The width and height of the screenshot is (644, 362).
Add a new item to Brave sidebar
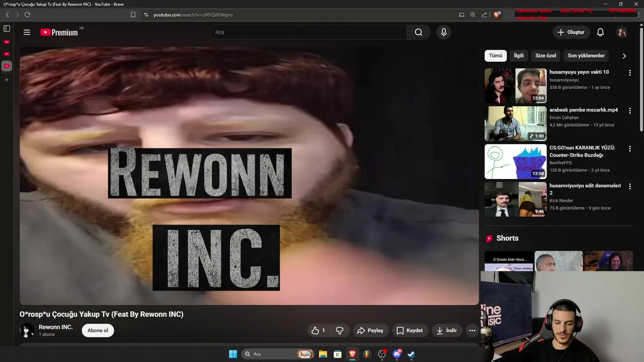[x=7, y=79]
